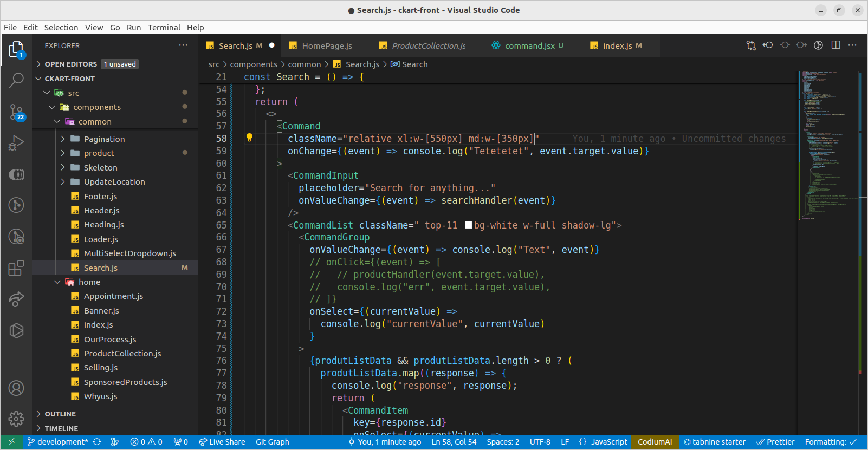Click the development branch in status bar
This screenshot has height=450, width=868.
click(58, 442)
